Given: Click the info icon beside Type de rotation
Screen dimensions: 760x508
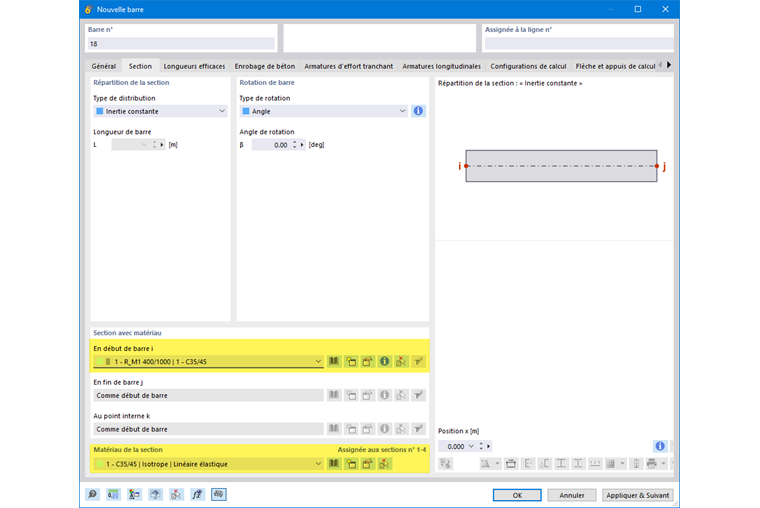Looking at the screenshot, I should (418, 111).
